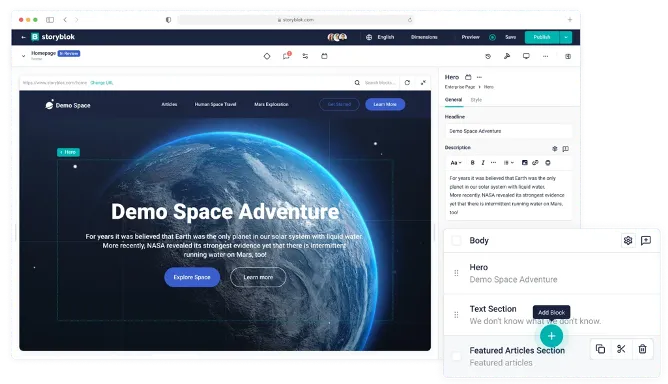Click the Search blocks field
Image resolution: width=668 pixels, height=384 pixels.
point(380,83)
